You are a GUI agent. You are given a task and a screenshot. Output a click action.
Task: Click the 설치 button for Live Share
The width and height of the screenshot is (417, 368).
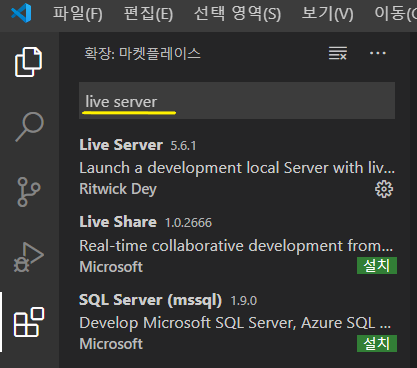377,265
